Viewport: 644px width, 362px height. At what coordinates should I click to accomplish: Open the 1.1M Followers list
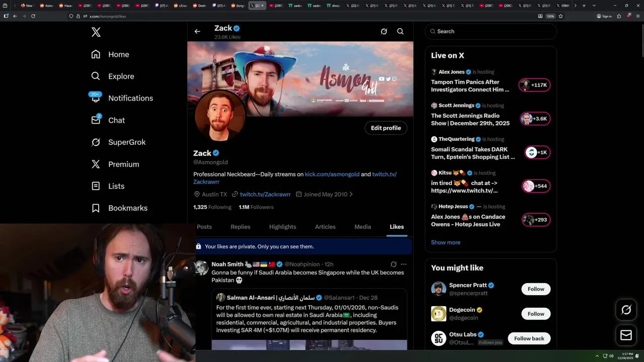point(256,207)
